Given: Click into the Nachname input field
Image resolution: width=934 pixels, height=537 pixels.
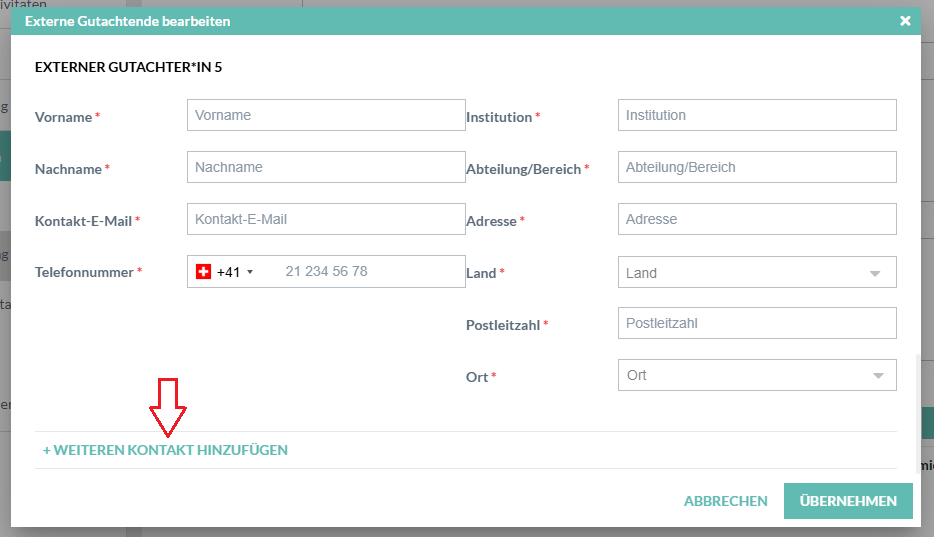Looking at the screenshot, I should point(326,168).
